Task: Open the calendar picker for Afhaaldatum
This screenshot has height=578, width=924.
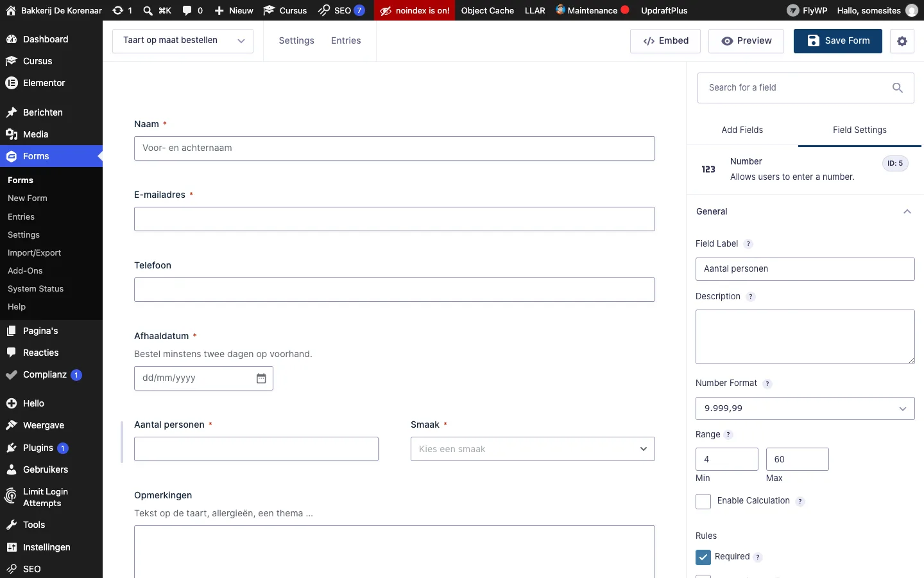Action: (x=261, y=378)
